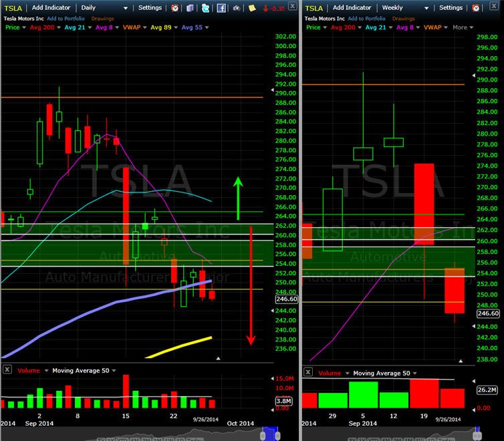Expand Avg 200 options in Daily chart

59,27
